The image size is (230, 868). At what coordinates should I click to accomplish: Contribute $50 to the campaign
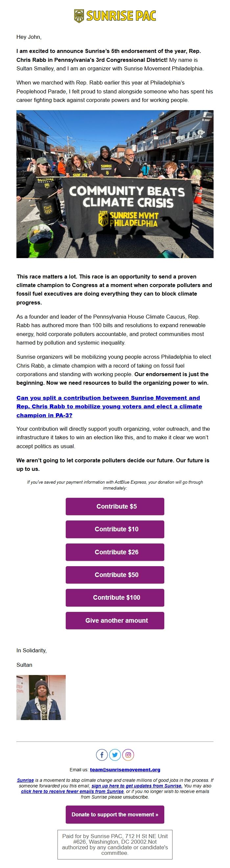(x=115, y=575)
